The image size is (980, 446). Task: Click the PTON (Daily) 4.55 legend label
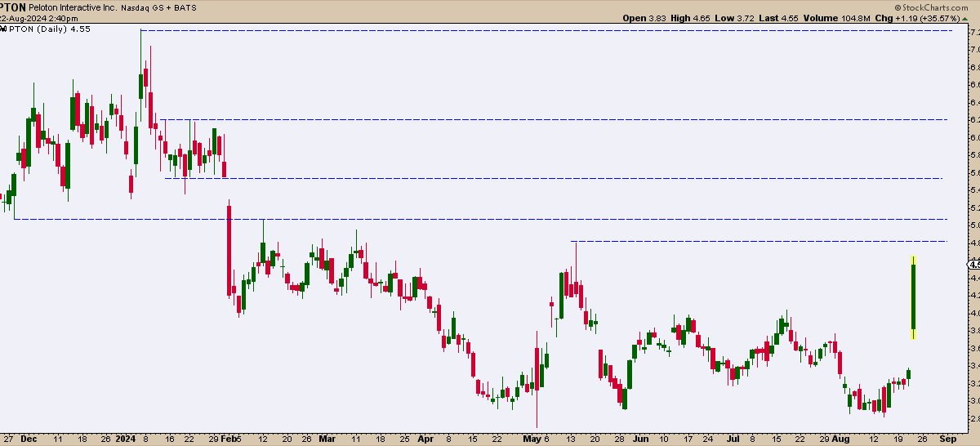click(x=48, y=29)
